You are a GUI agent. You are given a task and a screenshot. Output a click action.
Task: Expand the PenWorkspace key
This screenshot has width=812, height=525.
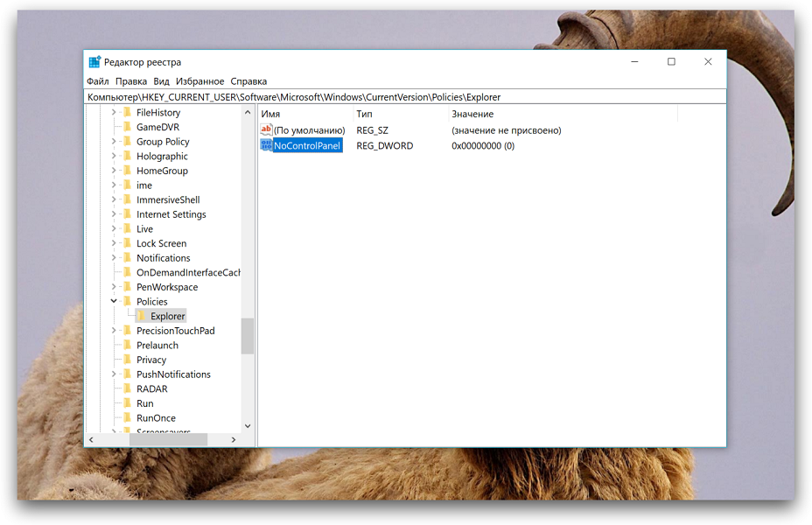click(x=114, y=286)
